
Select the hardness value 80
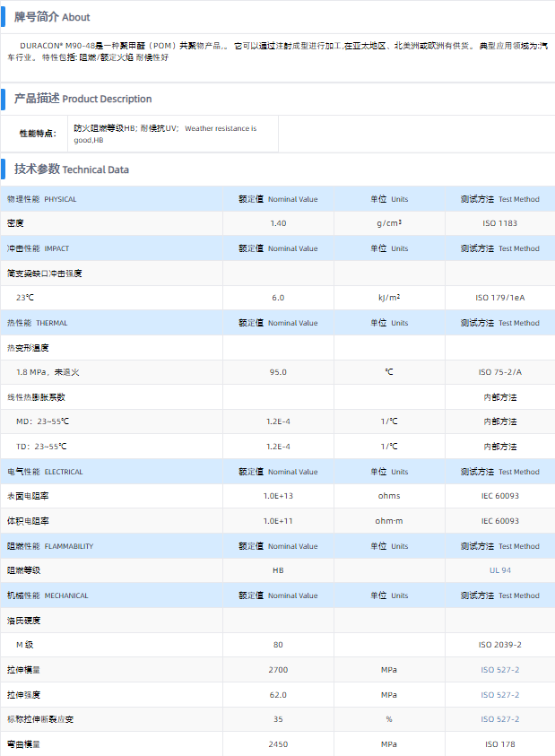(278, 645)
